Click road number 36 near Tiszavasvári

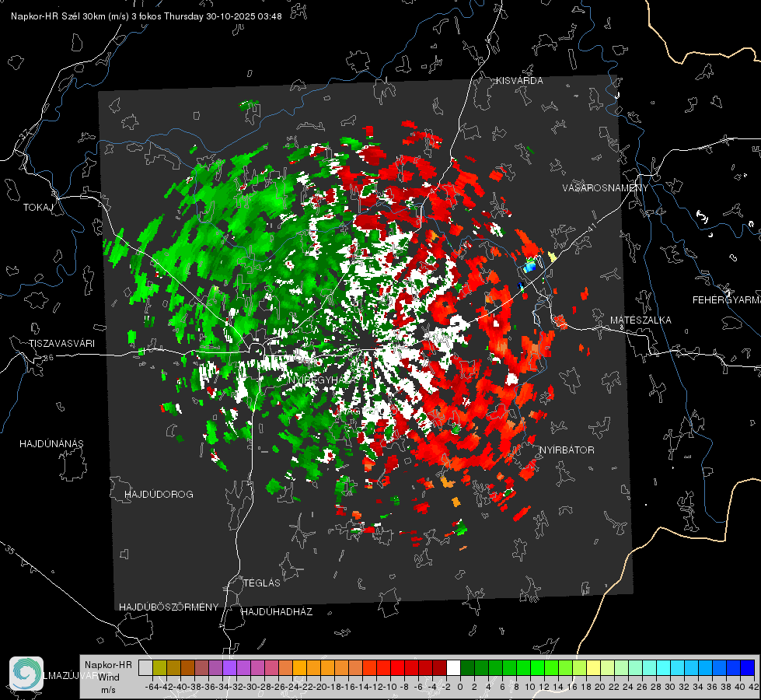[48, 358]
